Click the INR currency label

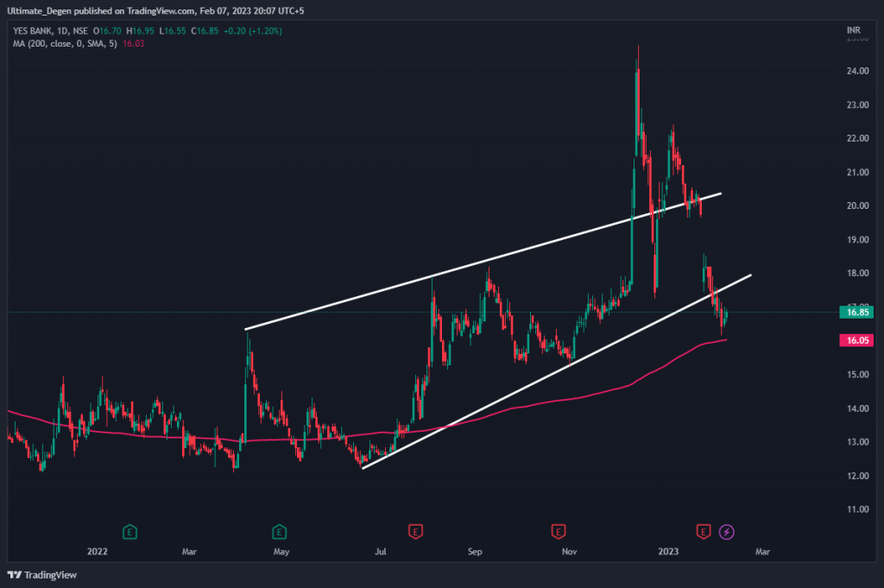coord(854,30)
